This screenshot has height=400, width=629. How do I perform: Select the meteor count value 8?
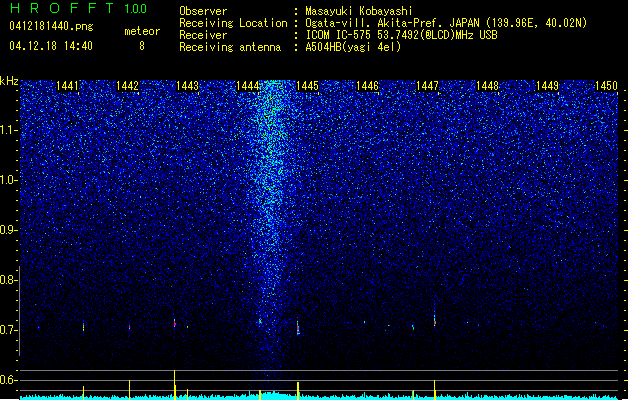tap(142, 46)
